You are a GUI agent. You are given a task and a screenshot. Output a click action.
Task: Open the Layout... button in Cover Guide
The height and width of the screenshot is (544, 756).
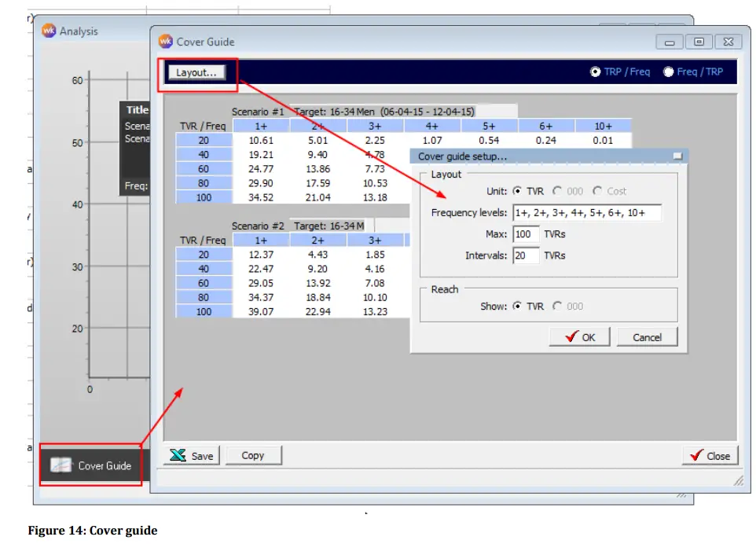(x=196, y=72)
